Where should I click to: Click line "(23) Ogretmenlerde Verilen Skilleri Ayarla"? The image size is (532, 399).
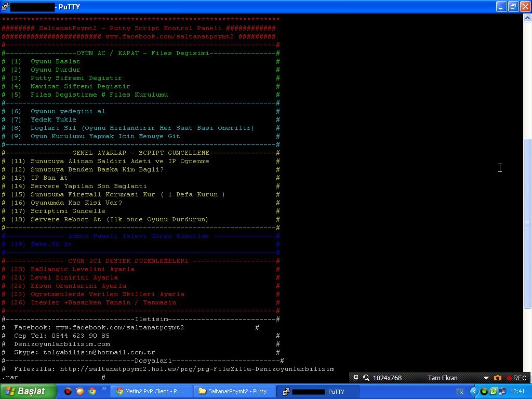pos(98,294)
